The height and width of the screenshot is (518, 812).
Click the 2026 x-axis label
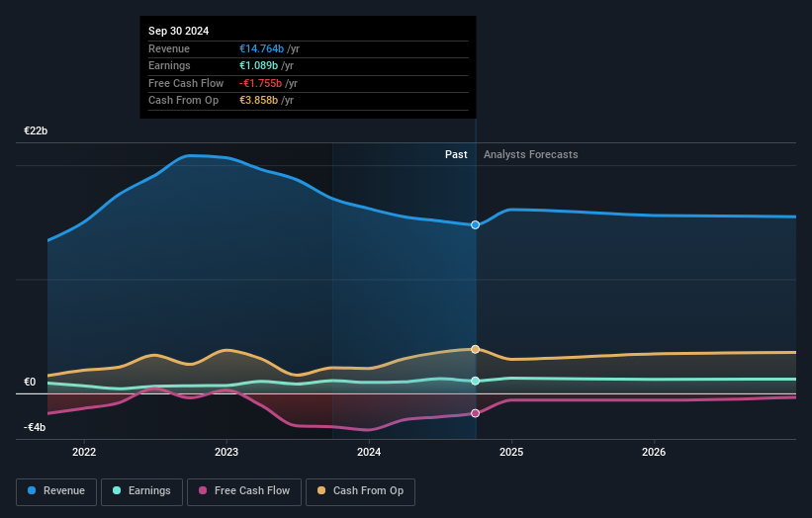pyautogui.click(x=654, y=452)
